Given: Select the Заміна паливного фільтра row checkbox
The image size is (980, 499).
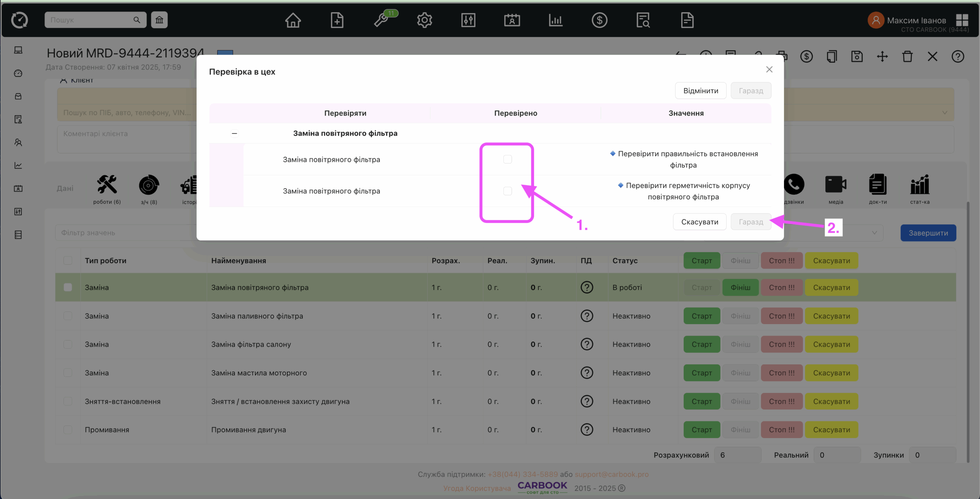Looking at the screenshot, I should click(68, 316).
